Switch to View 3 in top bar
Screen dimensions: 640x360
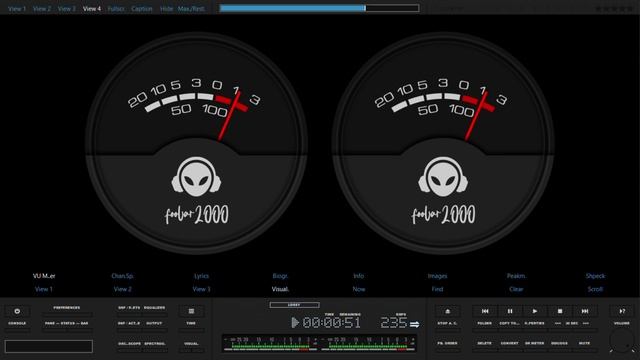click(x=67, y=9)
